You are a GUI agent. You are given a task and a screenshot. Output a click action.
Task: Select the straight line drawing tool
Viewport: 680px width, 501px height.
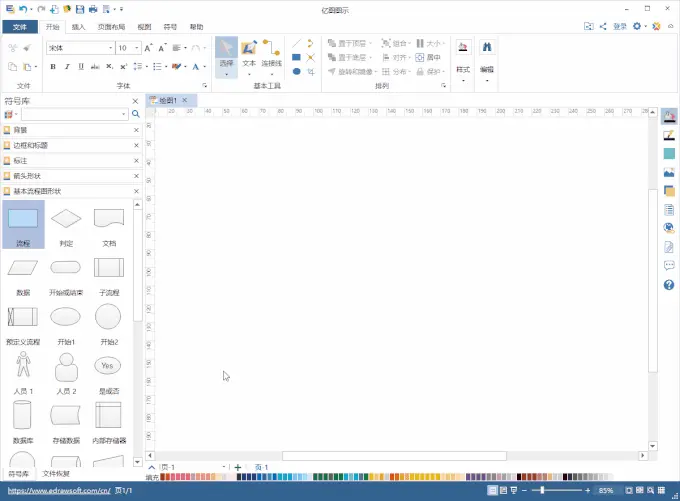point(297,43)
